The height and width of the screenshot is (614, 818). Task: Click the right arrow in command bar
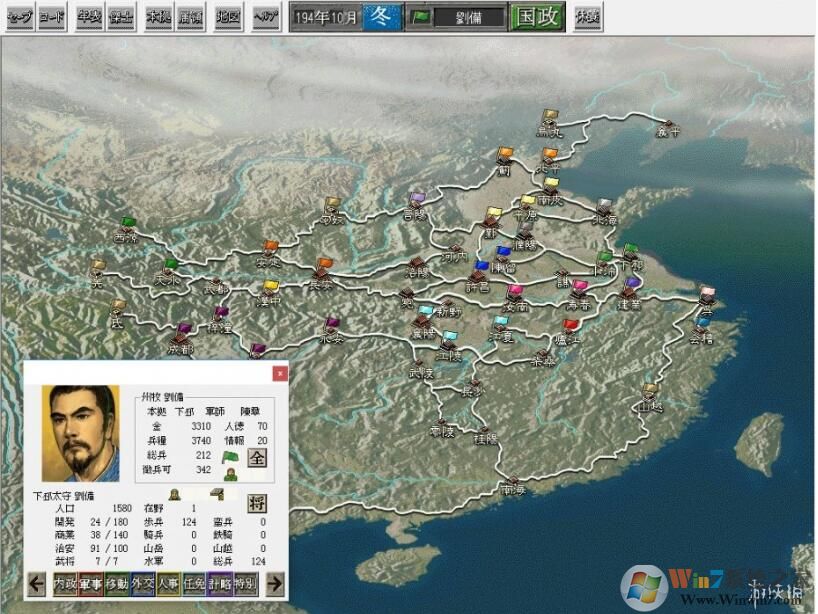pyautogui.click(x=275, y=583)
